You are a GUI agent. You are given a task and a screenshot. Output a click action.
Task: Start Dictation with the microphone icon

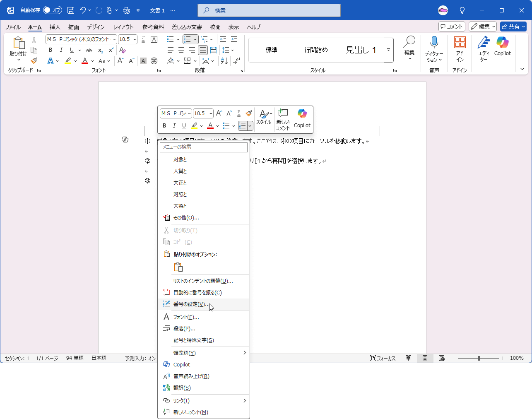434,48
